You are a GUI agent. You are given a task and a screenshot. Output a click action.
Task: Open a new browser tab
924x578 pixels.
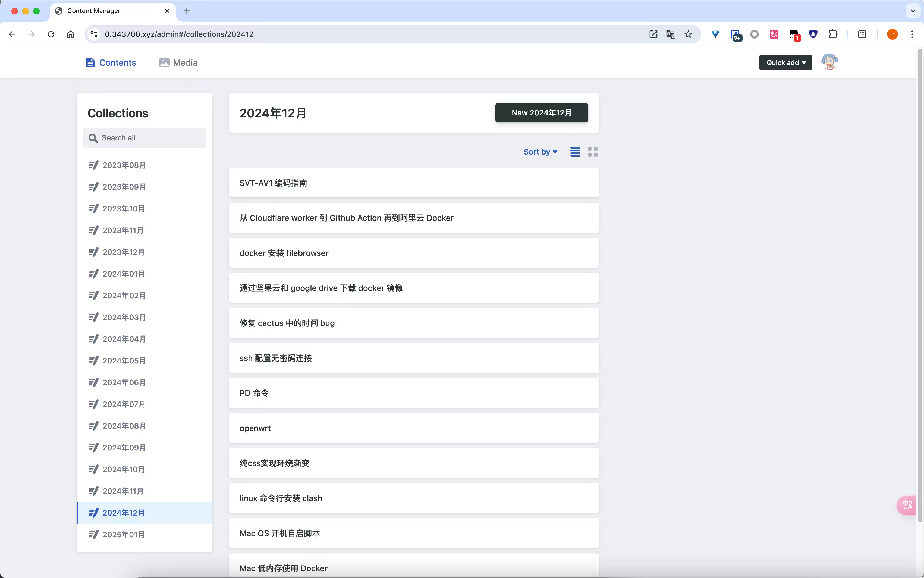187,11
